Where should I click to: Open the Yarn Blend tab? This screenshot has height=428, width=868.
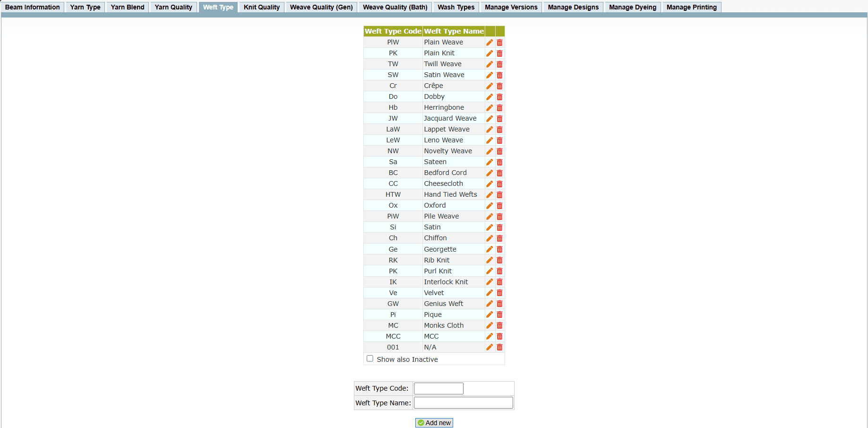tap(128, 7)
